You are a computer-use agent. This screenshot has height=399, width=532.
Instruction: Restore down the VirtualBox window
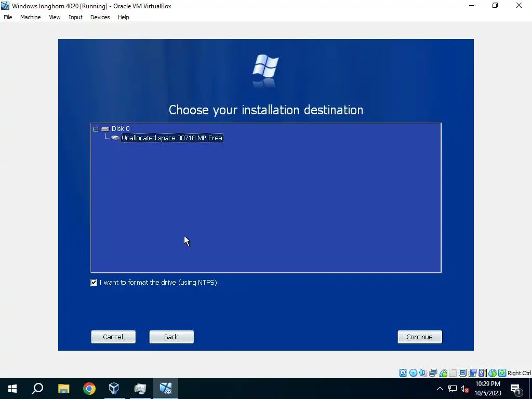495,5
